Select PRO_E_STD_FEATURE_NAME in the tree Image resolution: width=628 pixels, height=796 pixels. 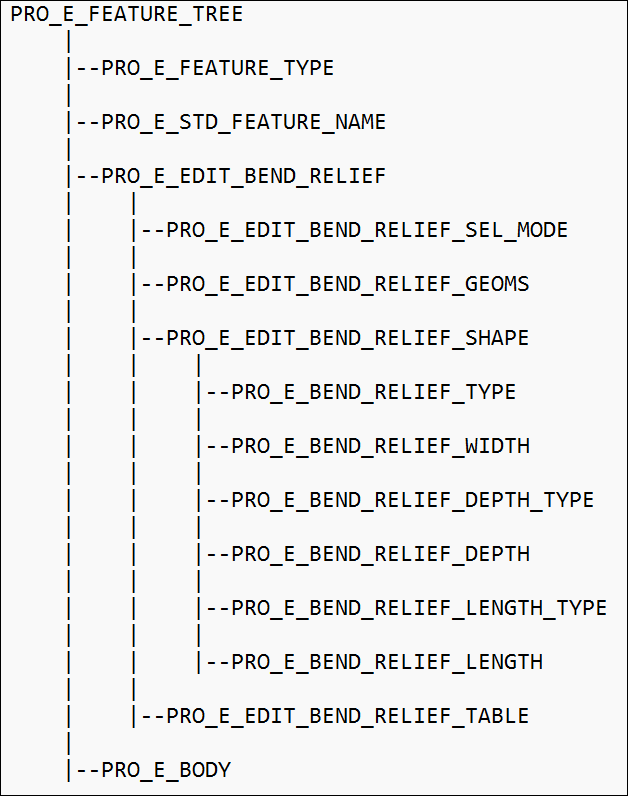(243, 123)
